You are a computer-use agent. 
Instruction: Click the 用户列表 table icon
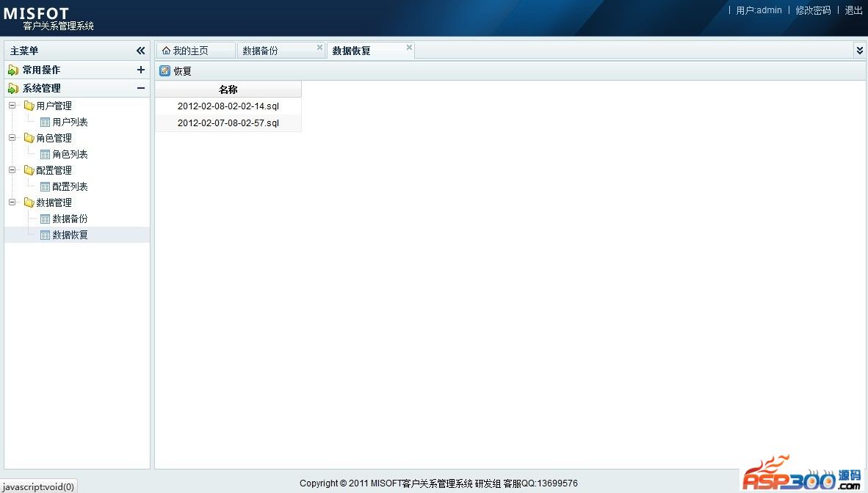click(46, 123)
